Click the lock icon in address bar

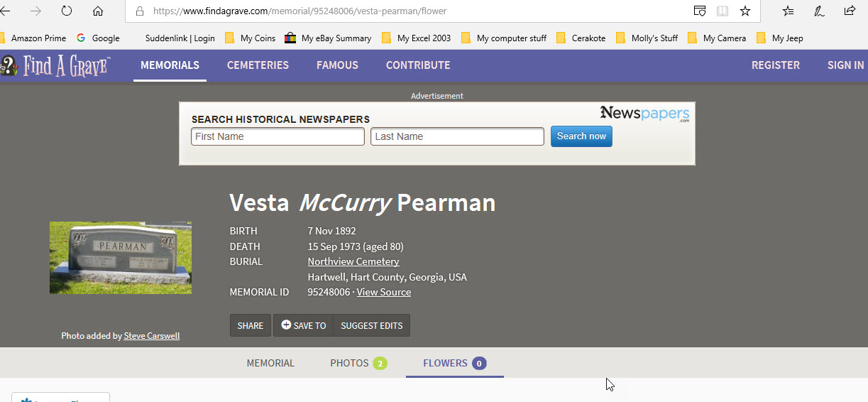coord(140,11)
